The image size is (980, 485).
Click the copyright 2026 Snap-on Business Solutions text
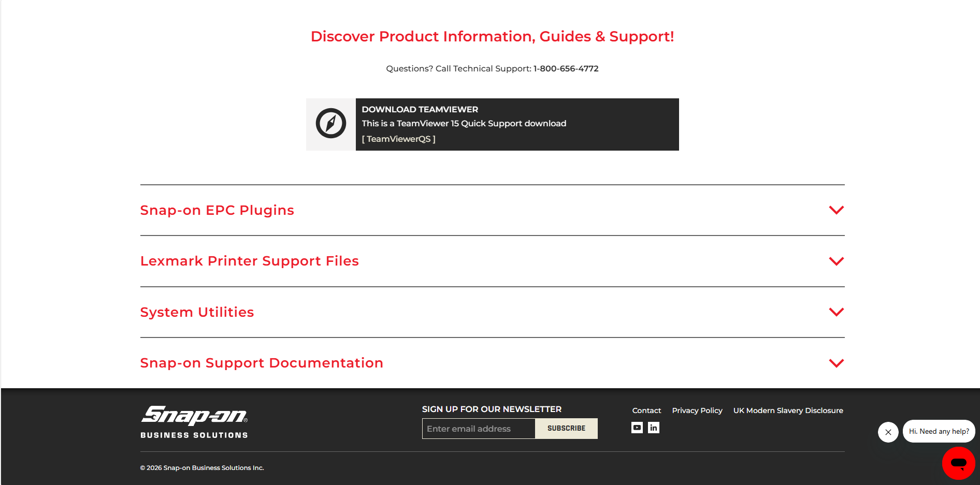pos(202,468)
